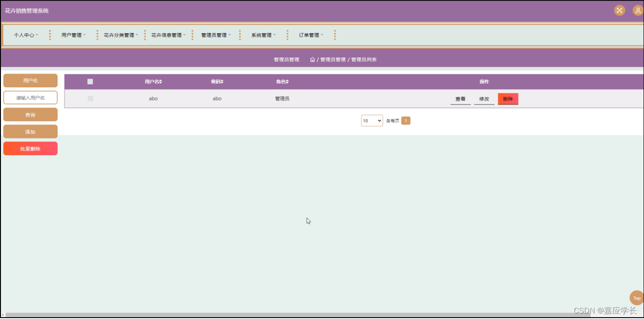Open the user account icon in the header
644x319 pixels.
pos(638,10)
